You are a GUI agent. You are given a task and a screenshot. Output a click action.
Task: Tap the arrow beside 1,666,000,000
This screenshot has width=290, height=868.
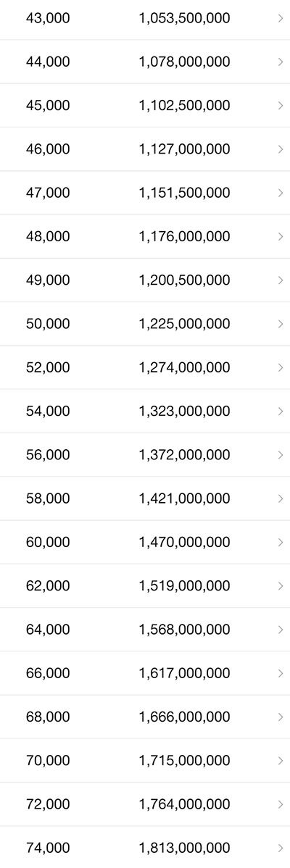(281, 717)
